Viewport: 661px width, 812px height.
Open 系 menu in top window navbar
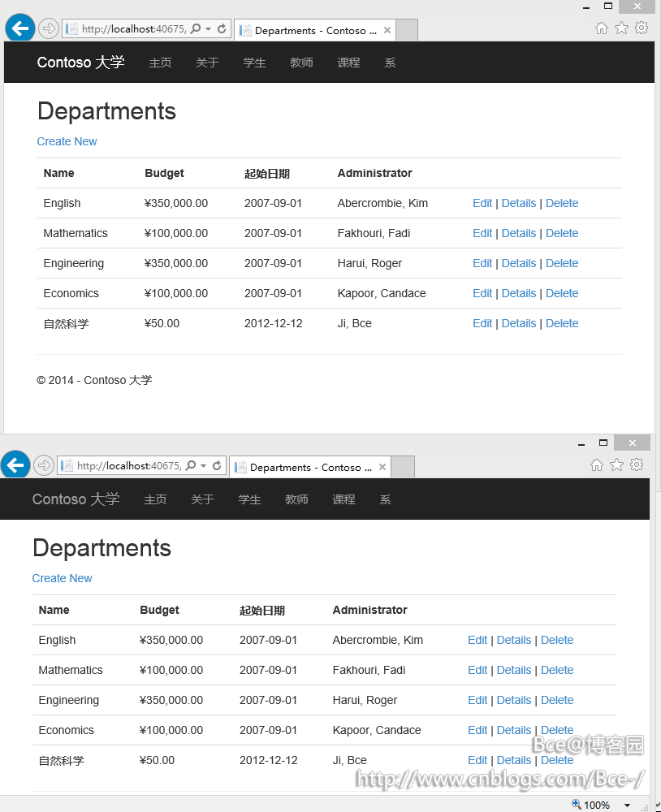click(390, 63)
